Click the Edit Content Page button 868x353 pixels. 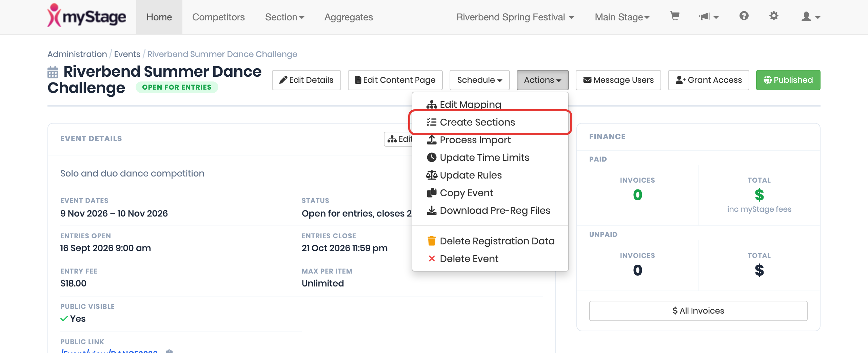coord(395,80)
